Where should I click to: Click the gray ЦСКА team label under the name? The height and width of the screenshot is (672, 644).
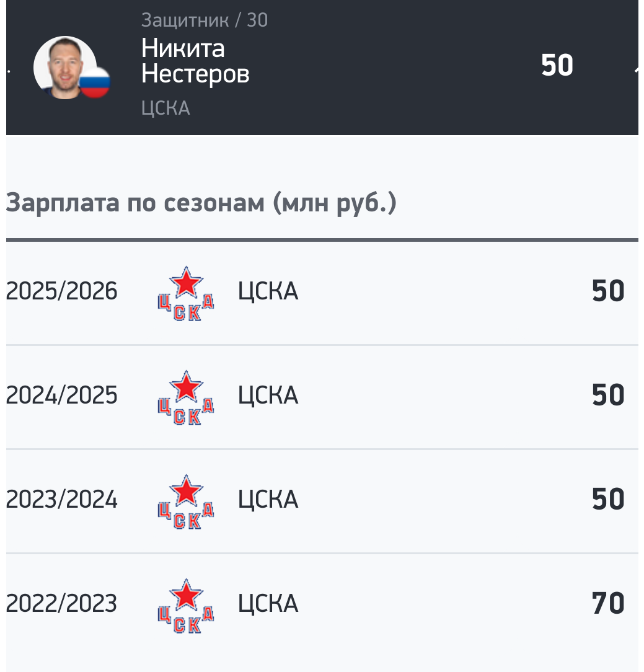165,108
